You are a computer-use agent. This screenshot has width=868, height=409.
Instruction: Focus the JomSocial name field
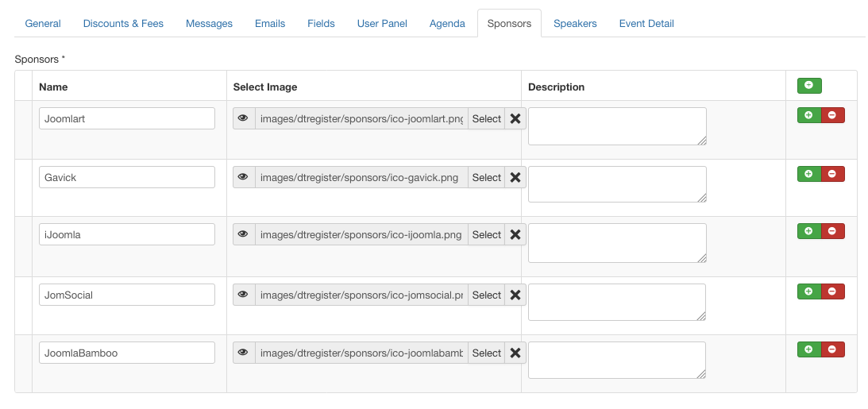(x=127, y=295)
